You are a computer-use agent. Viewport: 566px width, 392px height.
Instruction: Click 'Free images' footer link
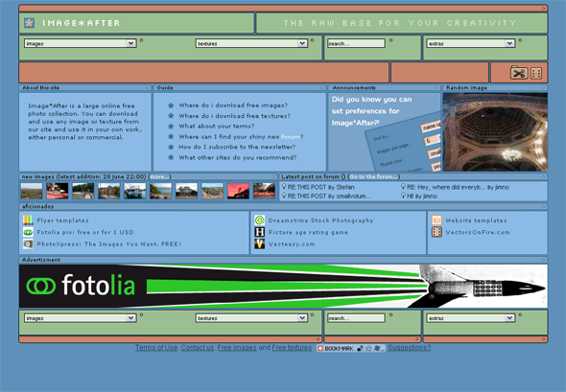[x=237, y=348]
